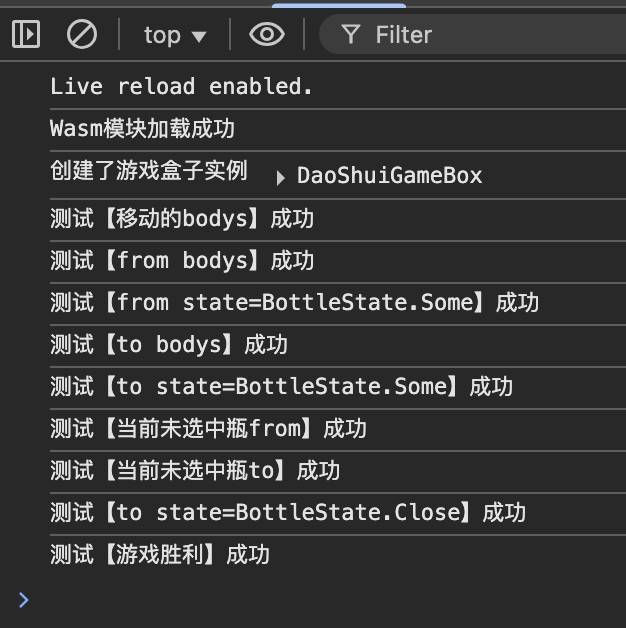626x628 pixels.
Task: Select the 'to state=BottleState.Close' log line
Action: tap(287, 513)
